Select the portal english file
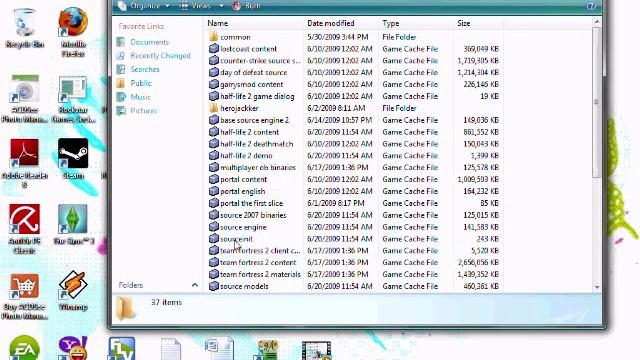Screen dimensions: 640x360 coord(242,191)
